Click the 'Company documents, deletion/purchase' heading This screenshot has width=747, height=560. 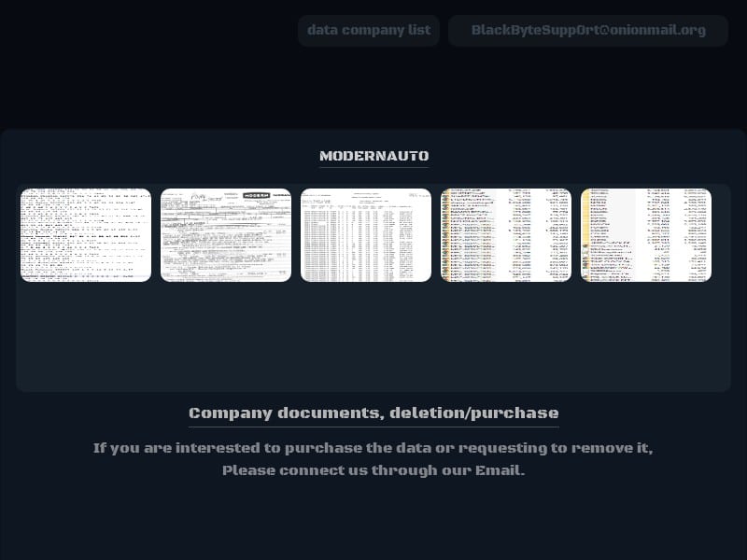pos(374,413)
